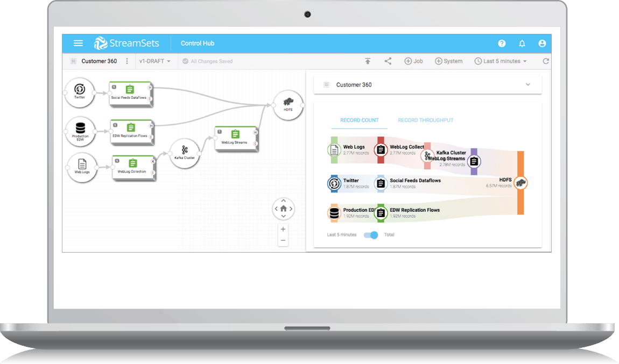619x364 pixels.
Task: Click the red WebLog Collect Sankey bar
Action: 381,150
